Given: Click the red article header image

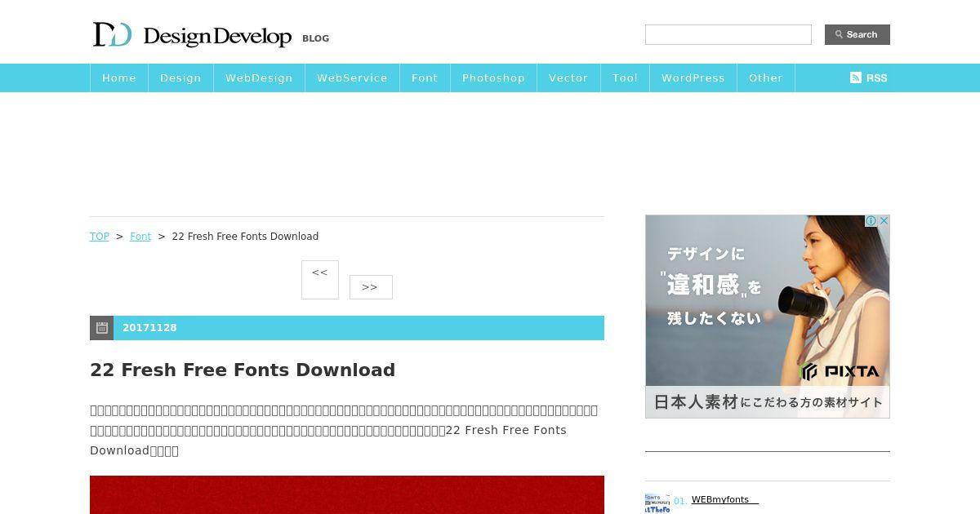Looking at the screenshot, I should (347, 494).
